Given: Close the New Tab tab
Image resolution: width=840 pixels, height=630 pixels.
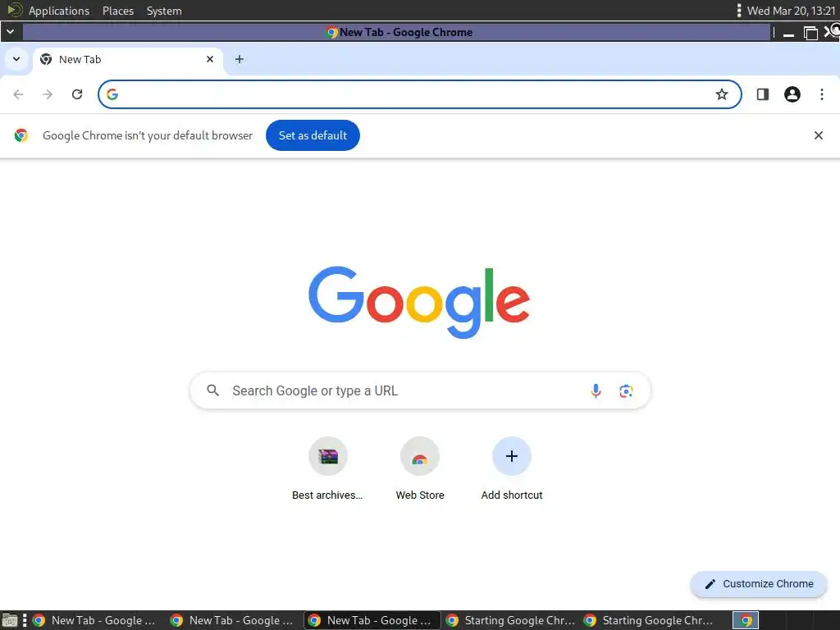Looking at the screenshot, I should click(210, 59).
